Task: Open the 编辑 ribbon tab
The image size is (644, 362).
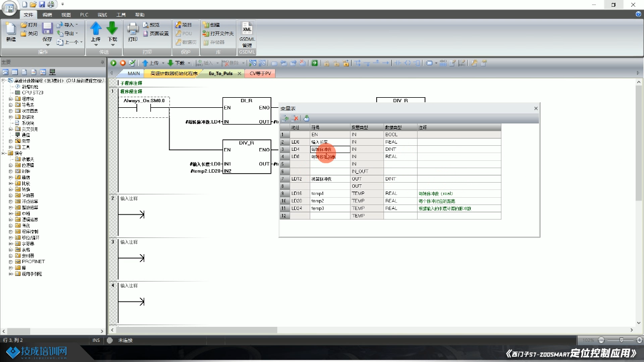Action: [47, 15]
